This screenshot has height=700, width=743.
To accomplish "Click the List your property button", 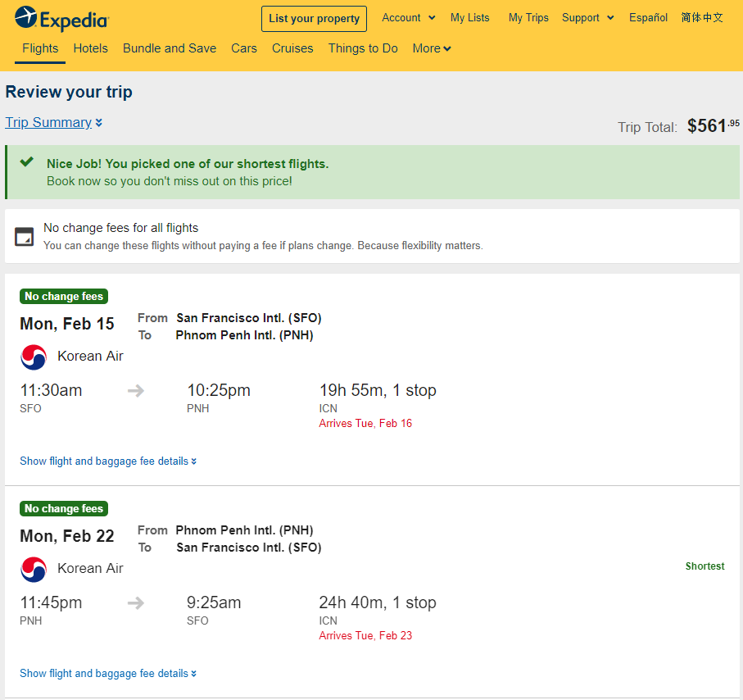I will coord(315,19).
